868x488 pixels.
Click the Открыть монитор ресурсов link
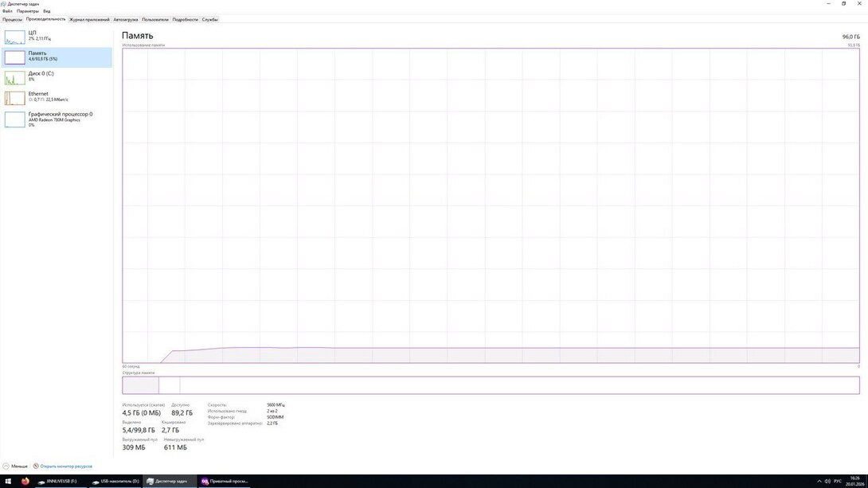click(65, 466)
